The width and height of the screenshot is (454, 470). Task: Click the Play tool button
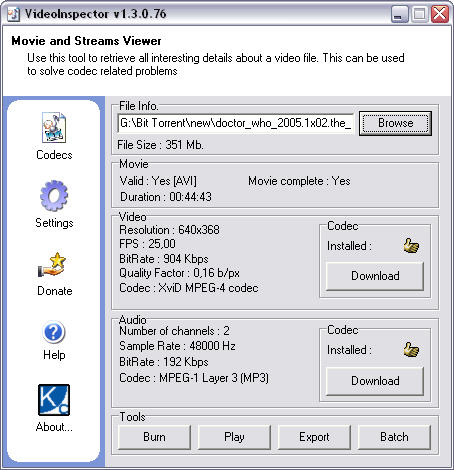click(234, 437)
